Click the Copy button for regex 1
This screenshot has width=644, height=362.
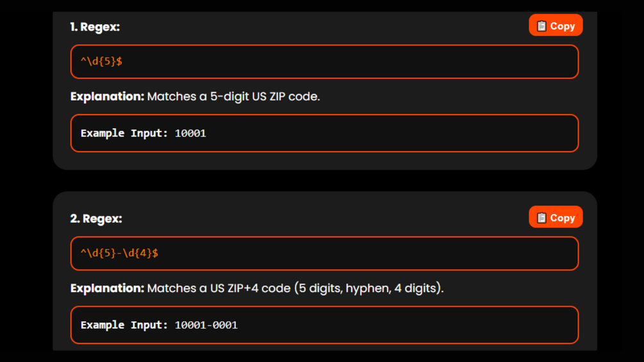coord(555,26)
